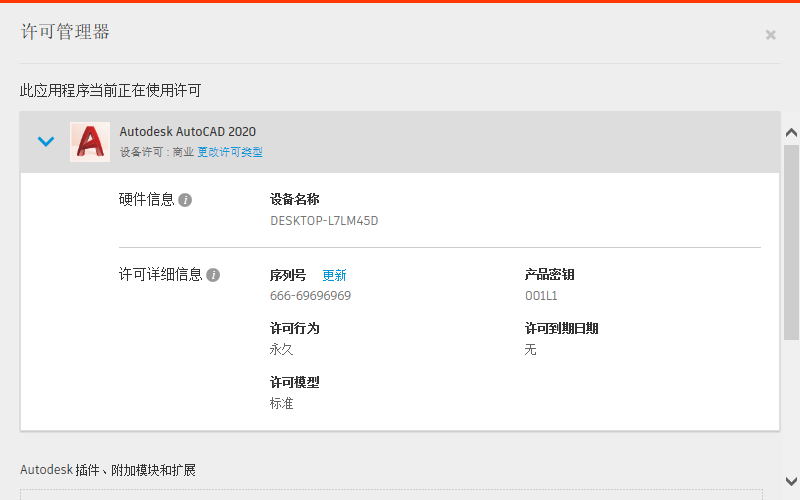Open the 更改许可类型 link

pos(230,153)
